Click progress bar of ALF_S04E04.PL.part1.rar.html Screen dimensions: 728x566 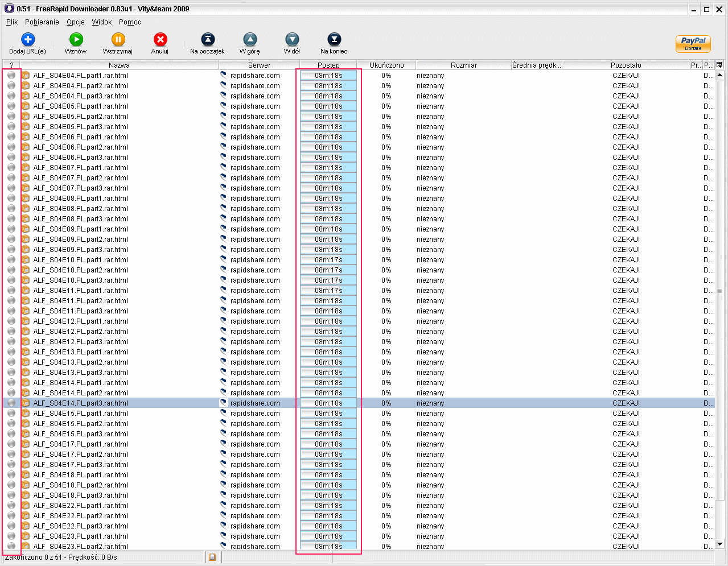click(x=328, y=76)
